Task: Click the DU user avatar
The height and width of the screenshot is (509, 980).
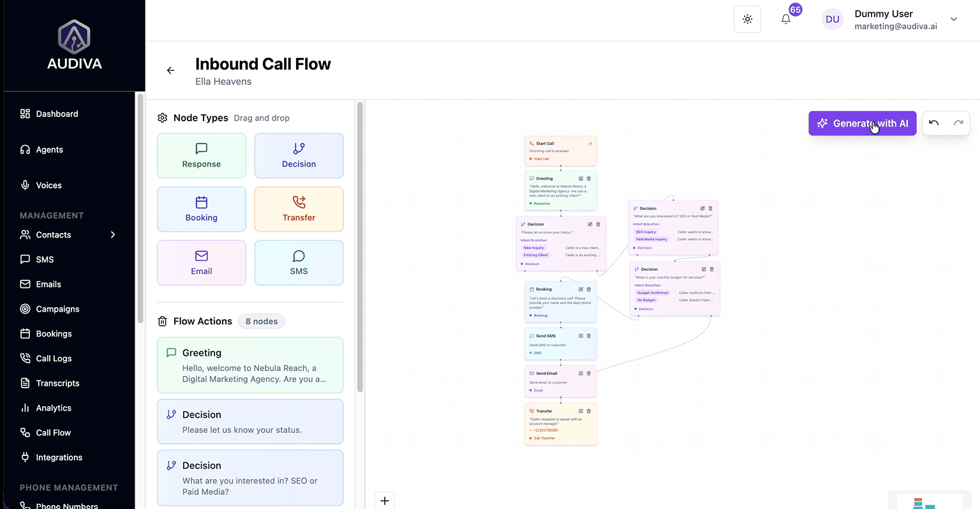Action: tap(833, 19)
